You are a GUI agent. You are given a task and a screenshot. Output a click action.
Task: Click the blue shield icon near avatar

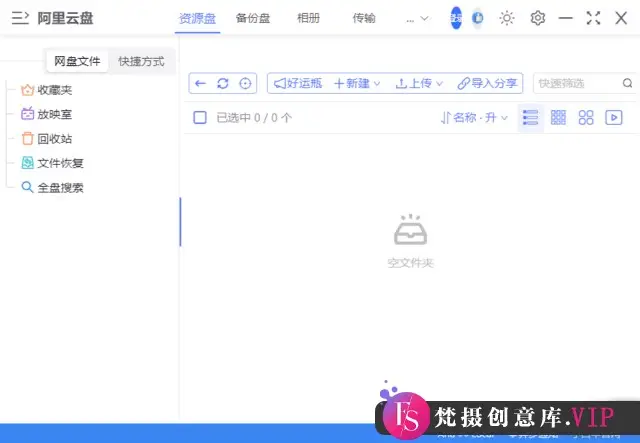point(478,18)
